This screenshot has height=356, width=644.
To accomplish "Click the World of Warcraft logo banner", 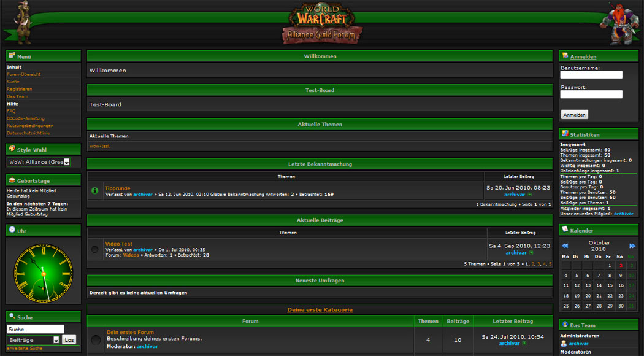I will click(321, 23).
